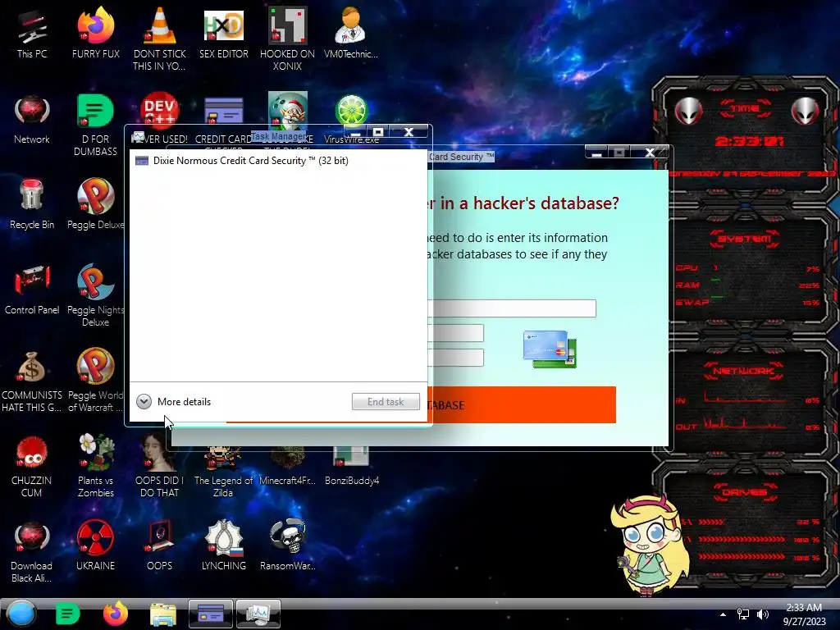Minimize the Card Security window
The image size is (840, 630).
[597, 153]
